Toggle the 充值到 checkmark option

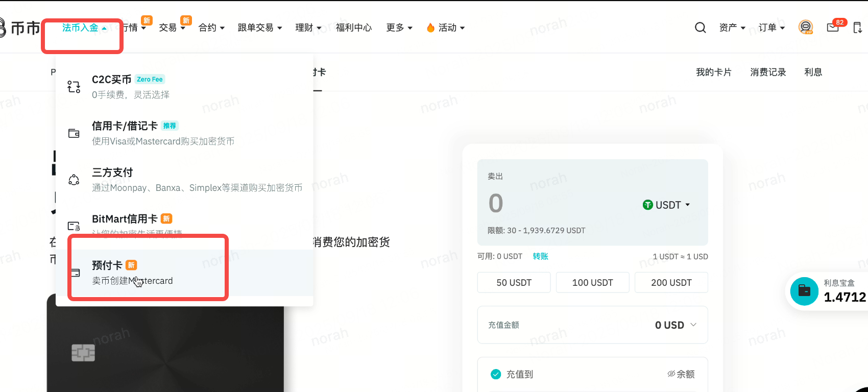point(495,374)
